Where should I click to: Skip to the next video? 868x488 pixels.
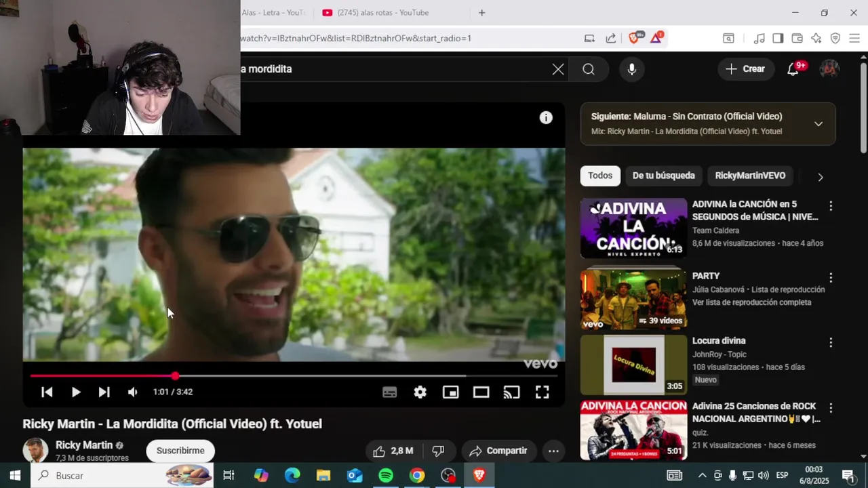[104, 392]
